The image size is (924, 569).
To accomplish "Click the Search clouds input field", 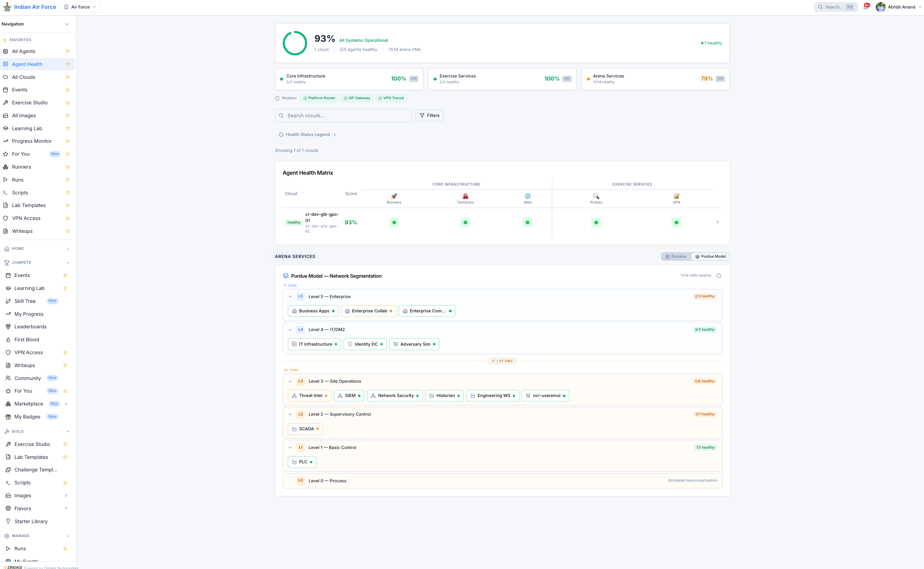I will point(343,116).
